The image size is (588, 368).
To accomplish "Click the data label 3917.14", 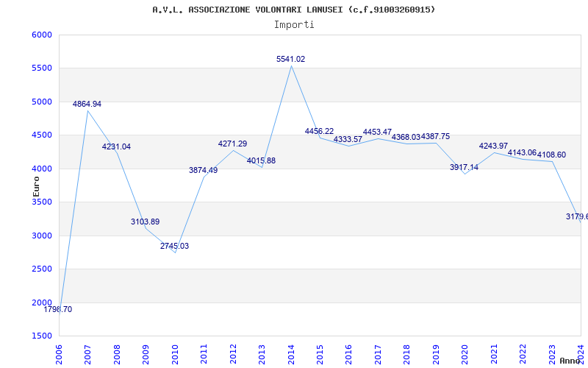I will tap(465, 168).
